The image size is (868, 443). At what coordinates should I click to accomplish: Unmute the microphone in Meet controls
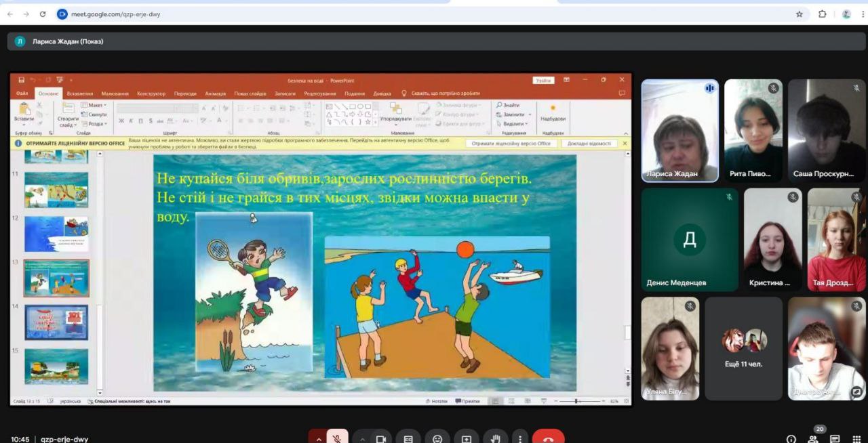tap(337, 438)
